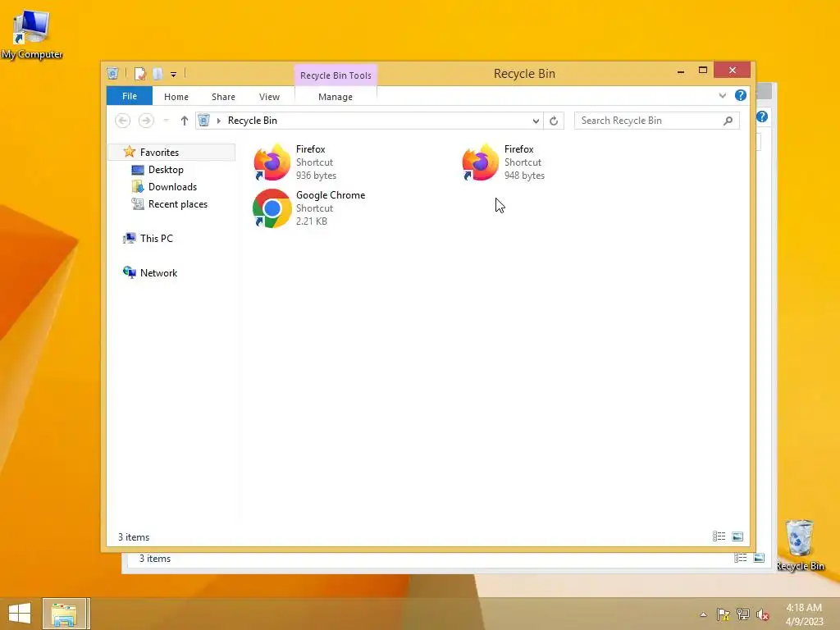Click help icon in the back window
The image size is (840, 630).
[x=762, y=116]
